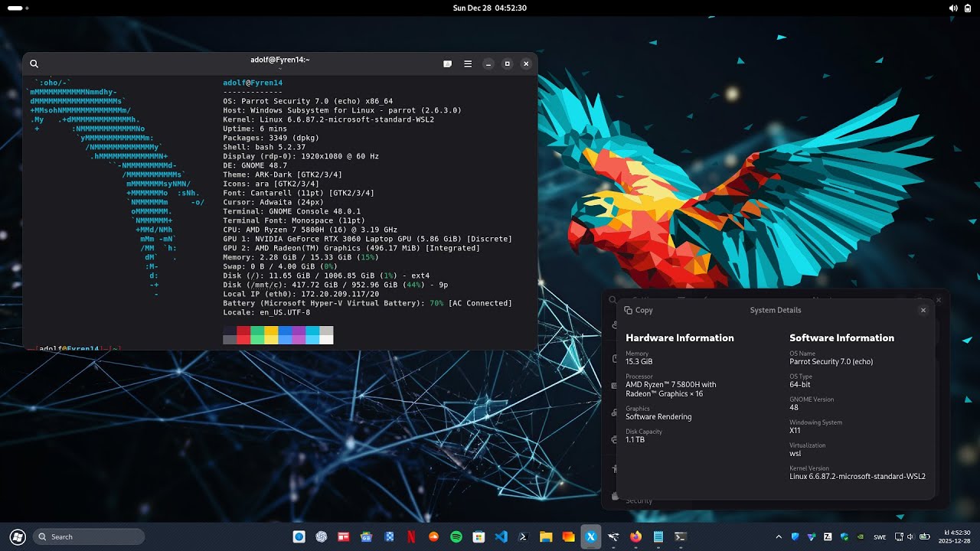Close the System Details dialog
The width and height of the screenshot is (980, 551).
[x=923, y=310]
